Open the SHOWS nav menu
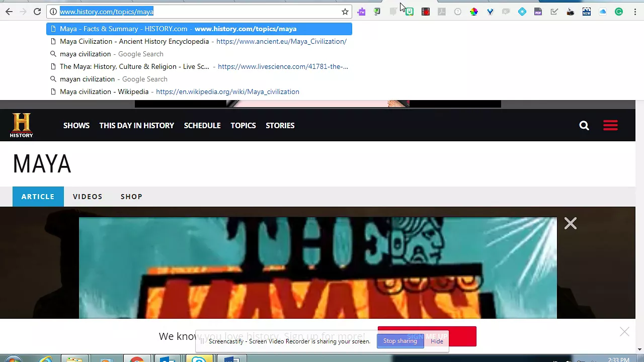Image resolution: width=644 pixels, height=362 pixels. [x=76, y=126]
